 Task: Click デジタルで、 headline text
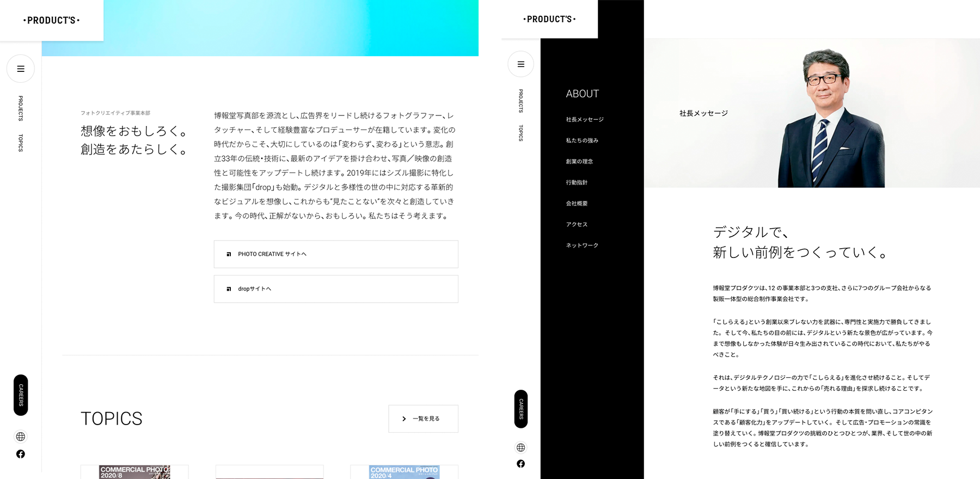pyautogui.click(x=751, y=232)
